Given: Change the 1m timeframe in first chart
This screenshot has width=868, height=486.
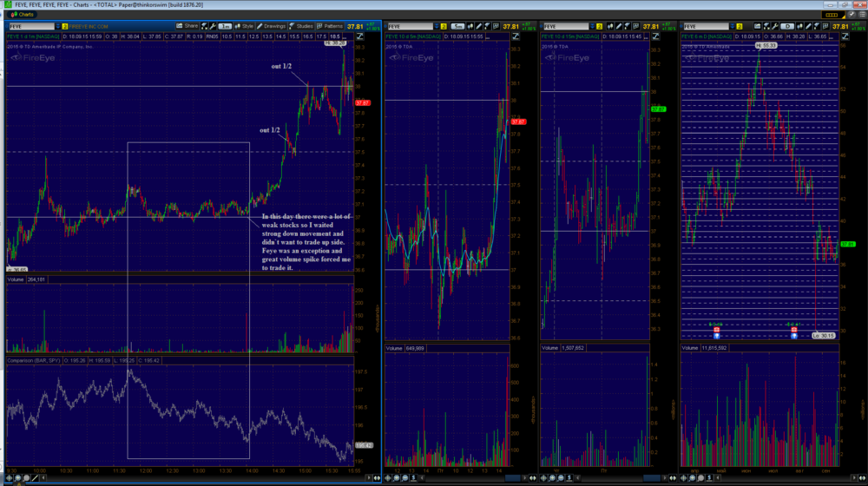Looking at the screenshot, I should pyautogui.click(x=225, y=27).
